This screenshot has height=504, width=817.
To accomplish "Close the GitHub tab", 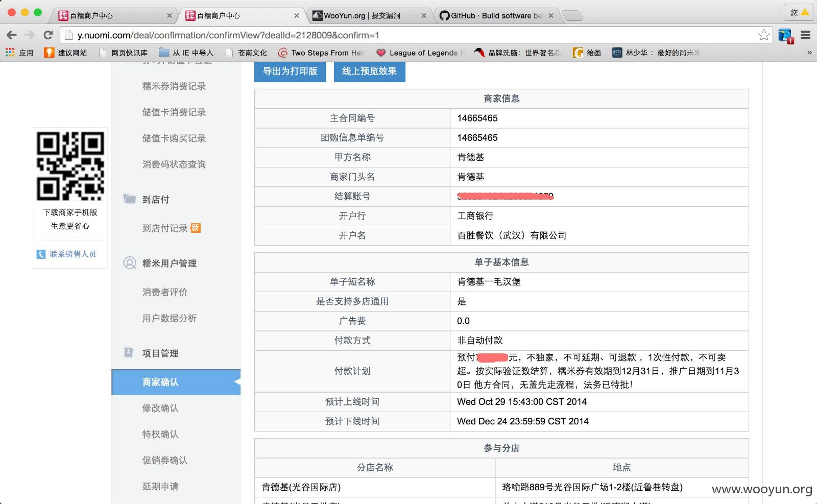I will [x=551, y=16].
